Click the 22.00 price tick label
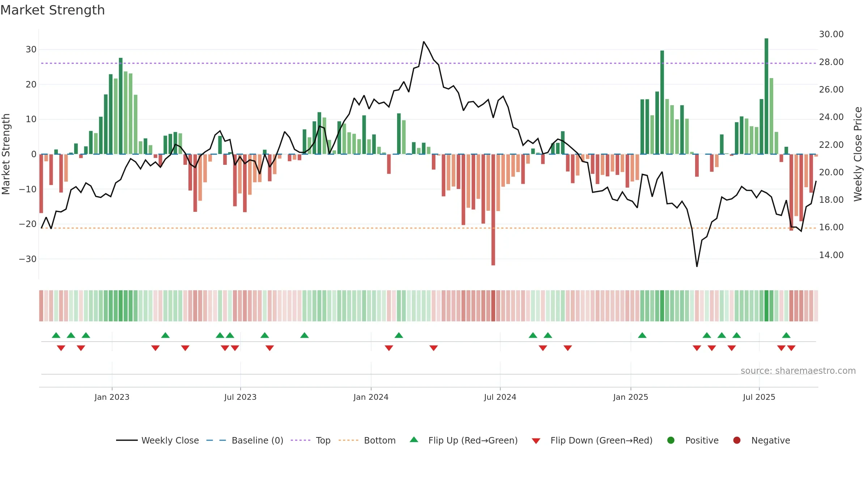This screenshot has height=488, width=868. 831,145
